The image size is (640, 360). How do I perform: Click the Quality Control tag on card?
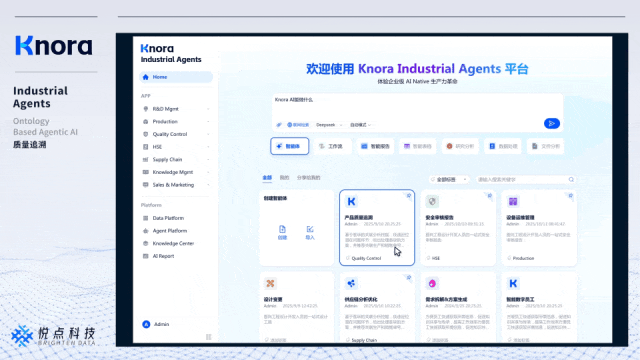(x=364, y=258)
